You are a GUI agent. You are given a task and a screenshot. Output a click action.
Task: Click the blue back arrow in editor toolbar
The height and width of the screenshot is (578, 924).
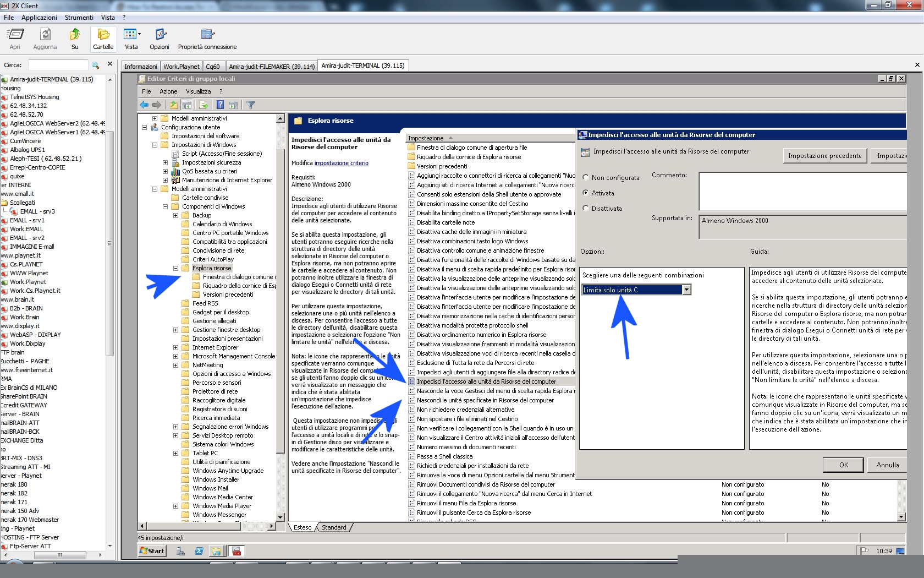point(144,105)
